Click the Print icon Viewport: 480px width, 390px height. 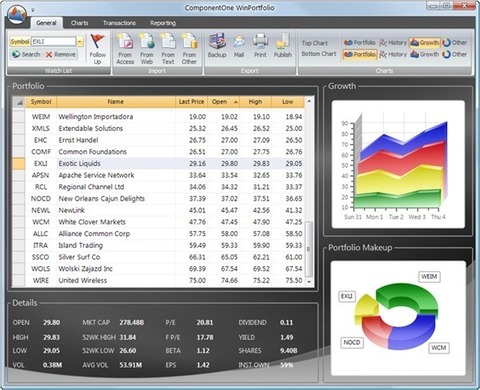[x=260, y=41]
